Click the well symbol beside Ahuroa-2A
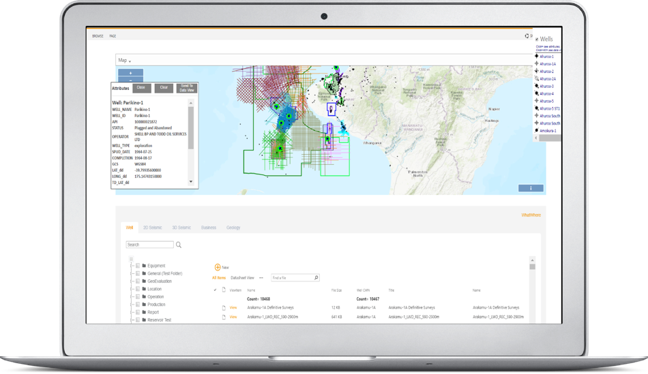The image size is (648, 374). click(537, 79)
